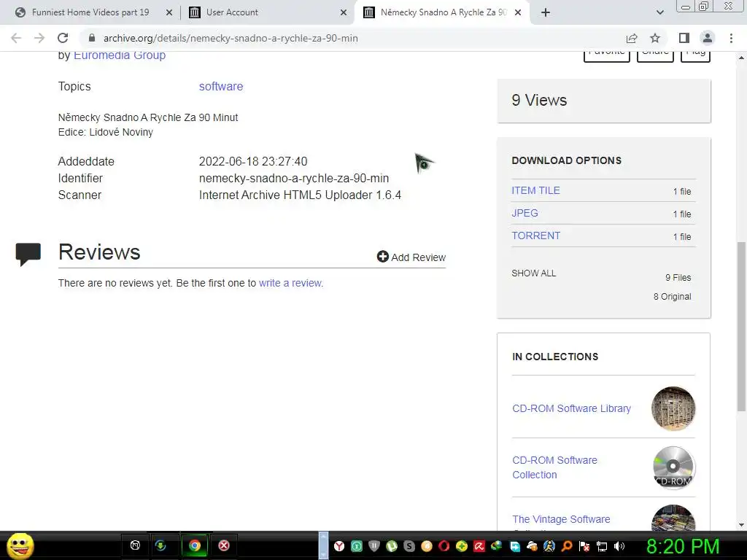Open the gray shield pause tray icon

[374, 546]
